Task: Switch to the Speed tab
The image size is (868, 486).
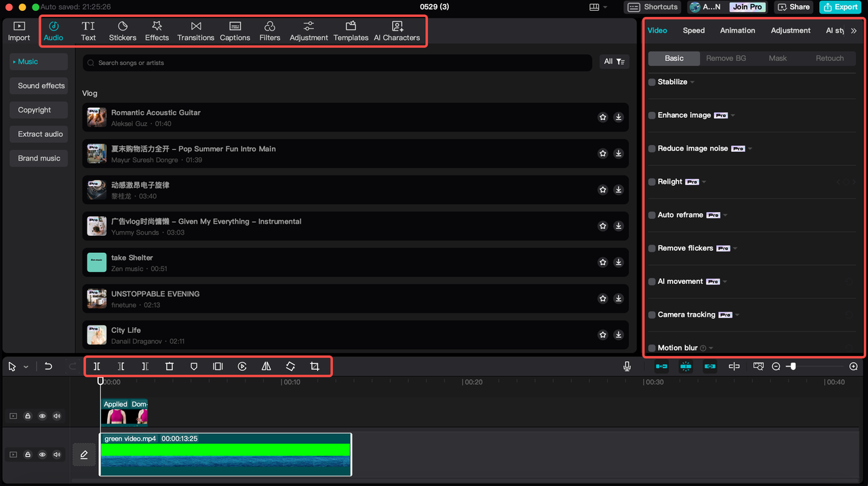Action: pyautogui.click(x=694, y=31)
